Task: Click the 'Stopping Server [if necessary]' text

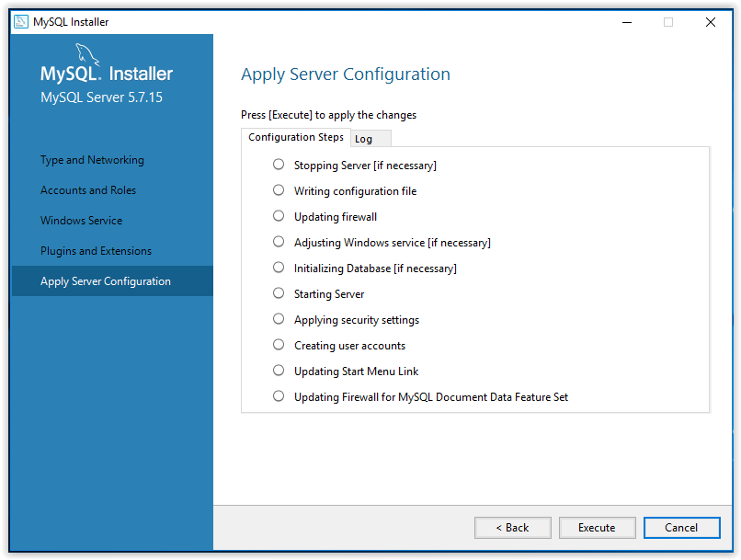Action: 365,166
